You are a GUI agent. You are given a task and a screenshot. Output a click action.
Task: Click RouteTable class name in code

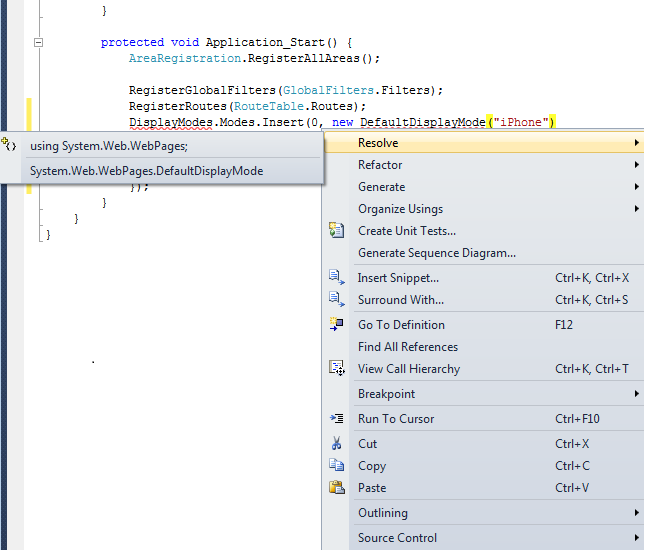coord(269,106)
